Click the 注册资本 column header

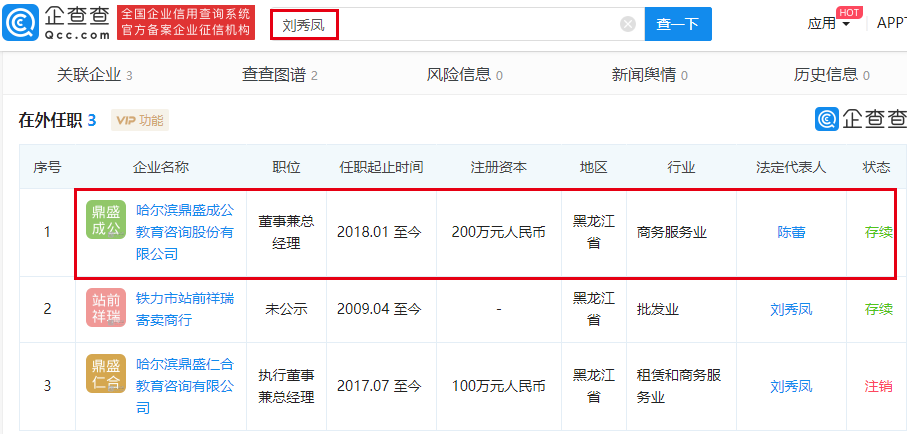click(x=499, y=167)
